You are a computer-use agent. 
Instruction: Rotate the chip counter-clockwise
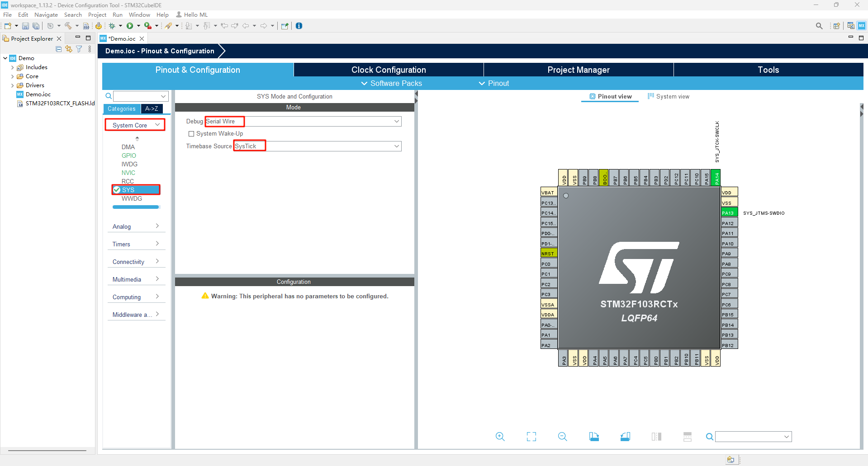626,437
